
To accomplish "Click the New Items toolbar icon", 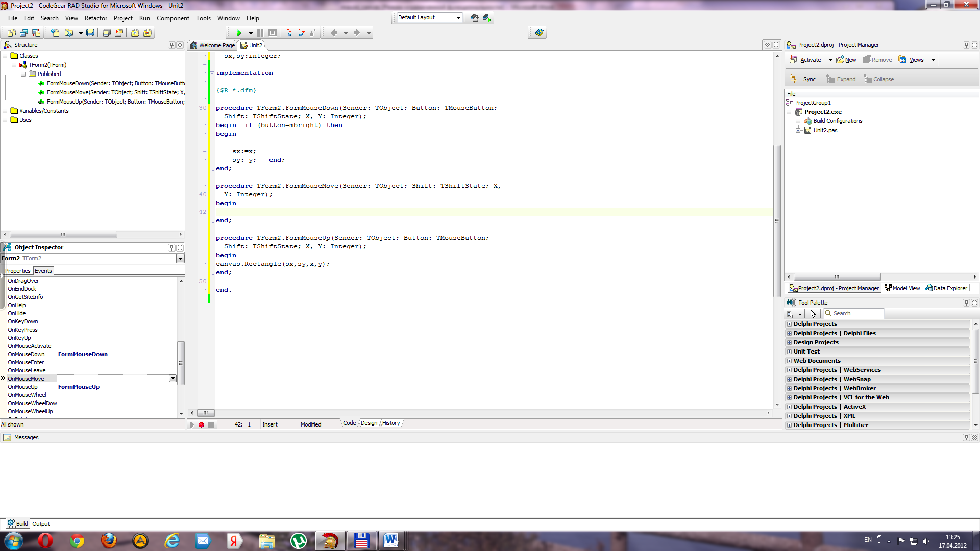I will (55, 33).
